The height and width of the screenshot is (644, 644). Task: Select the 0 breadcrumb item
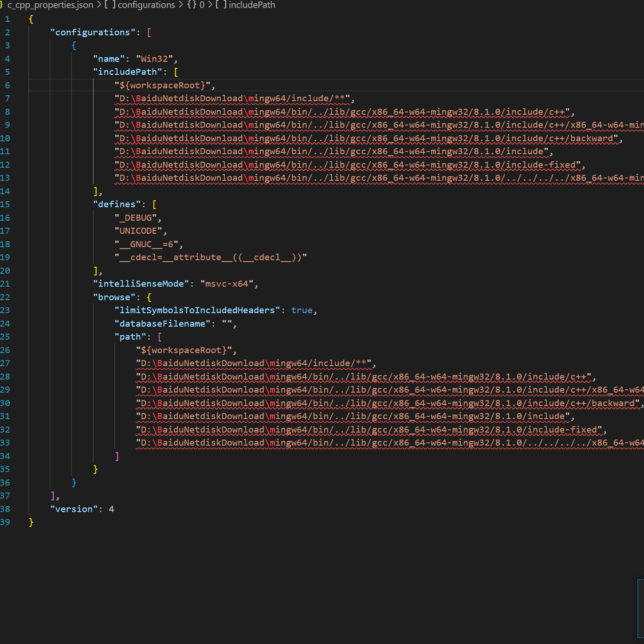pyautogui.click(x=202, y=5)
